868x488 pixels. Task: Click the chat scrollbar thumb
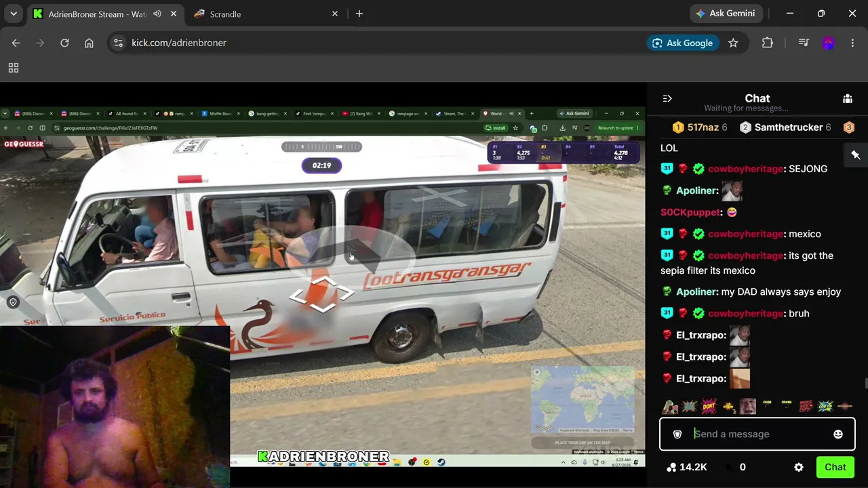865,384
